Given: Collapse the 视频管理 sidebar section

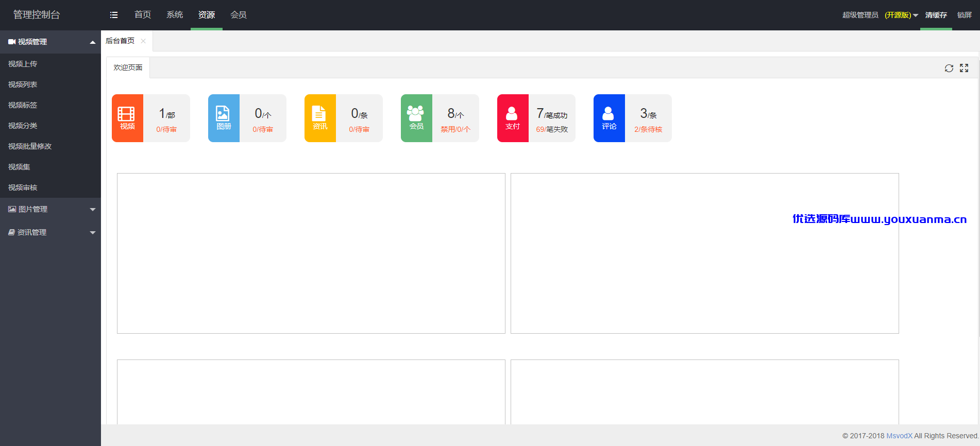Looking at the screenshot, I should click(50, 42).
